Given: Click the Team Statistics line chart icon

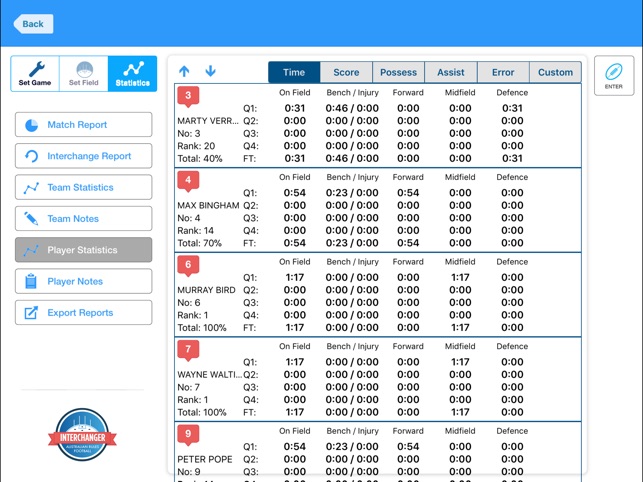Looking at the screenshot, I should pos(32,188).
